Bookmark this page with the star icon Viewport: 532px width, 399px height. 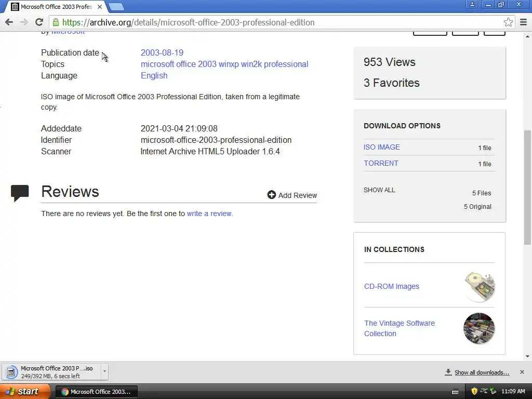click(x=508, y=22)
